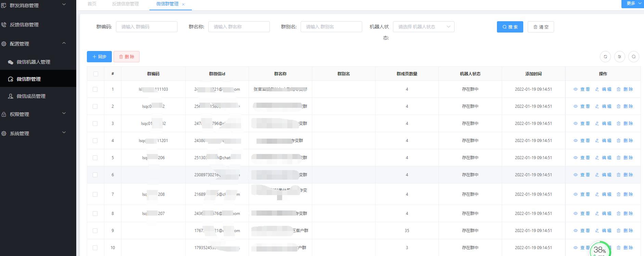Open the 机器人状态 dropdown

tap(423, 27)
